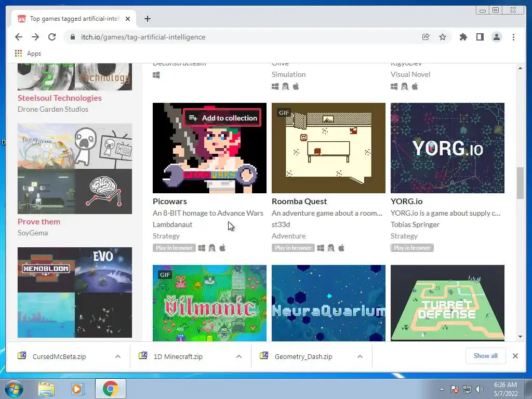Open the Windows Start menu
Screen dimensions: 532x399
coord(14,389)
